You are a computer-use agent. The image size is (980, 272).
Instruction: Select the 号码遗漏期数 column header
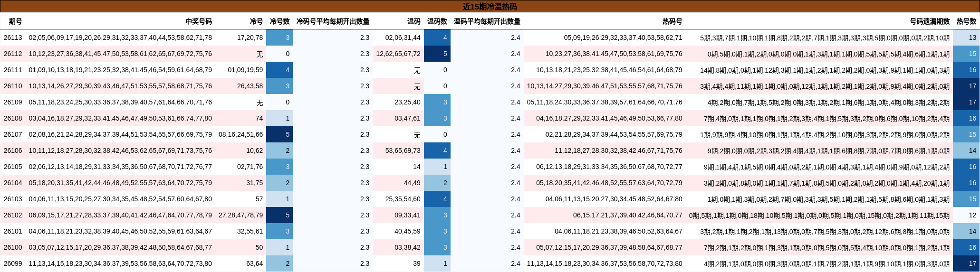(930, 21)
